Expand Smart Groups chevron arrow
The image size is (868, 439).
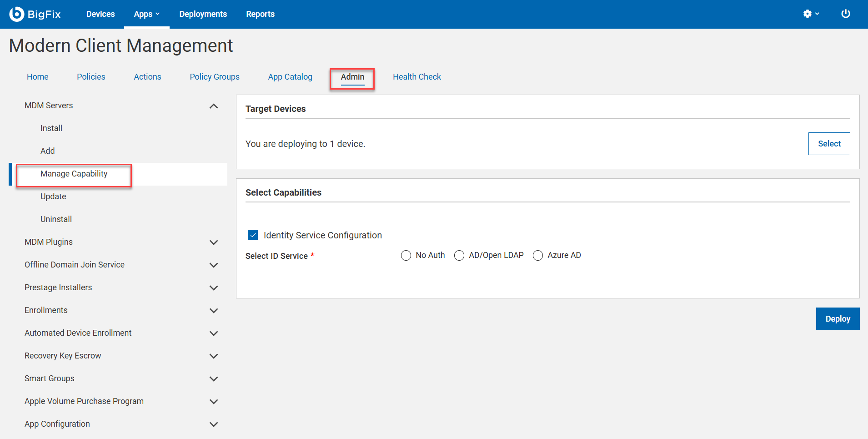click(x=213, y=379)
